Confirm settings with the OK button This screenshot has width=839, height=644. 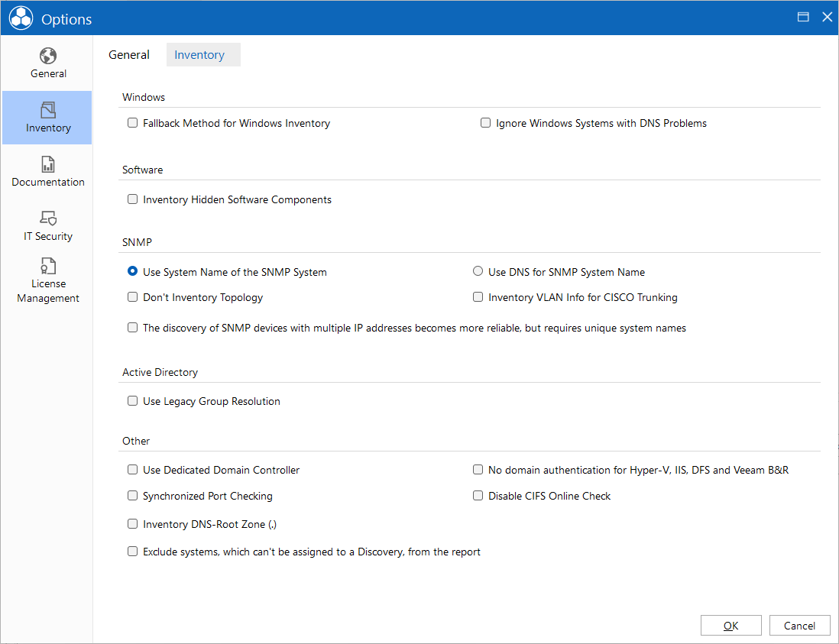(731, 625)
